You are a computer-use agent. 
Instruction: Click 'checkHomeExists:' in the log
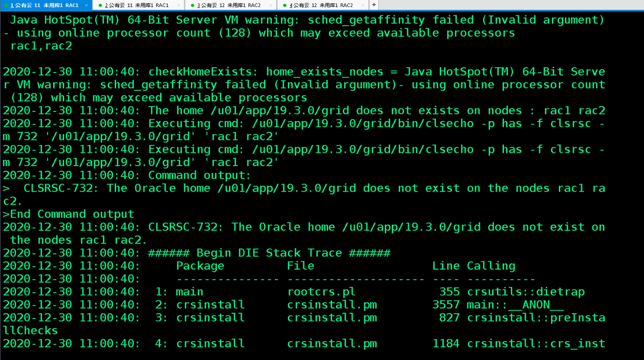tap(203, 72)
